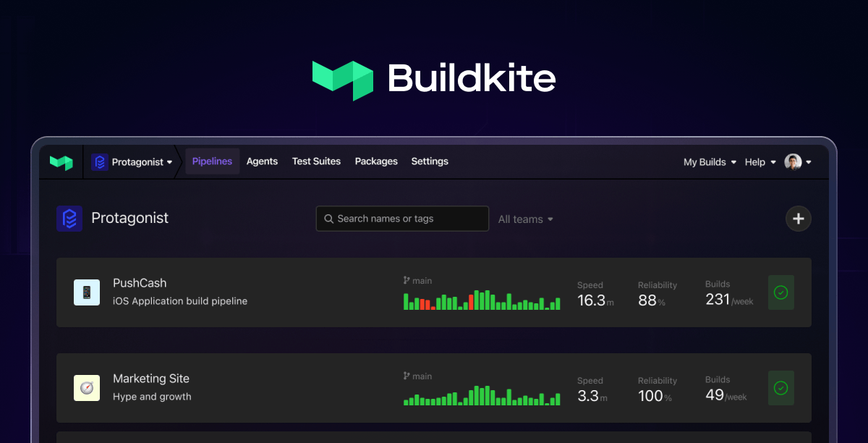This screenshot has width=868, height=443.
Task: Click the main branch label on PushCash
Action: click(417, 281)
